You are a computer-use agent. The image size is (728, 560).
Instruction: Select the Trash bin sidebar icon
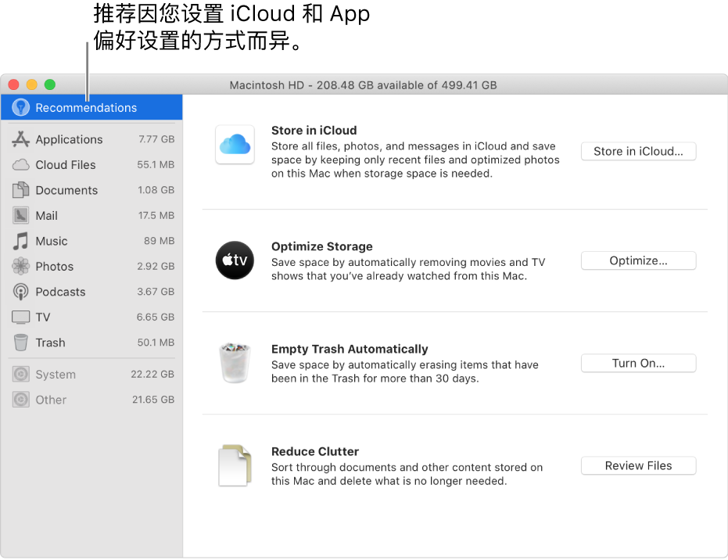click(x=21, y=343)
